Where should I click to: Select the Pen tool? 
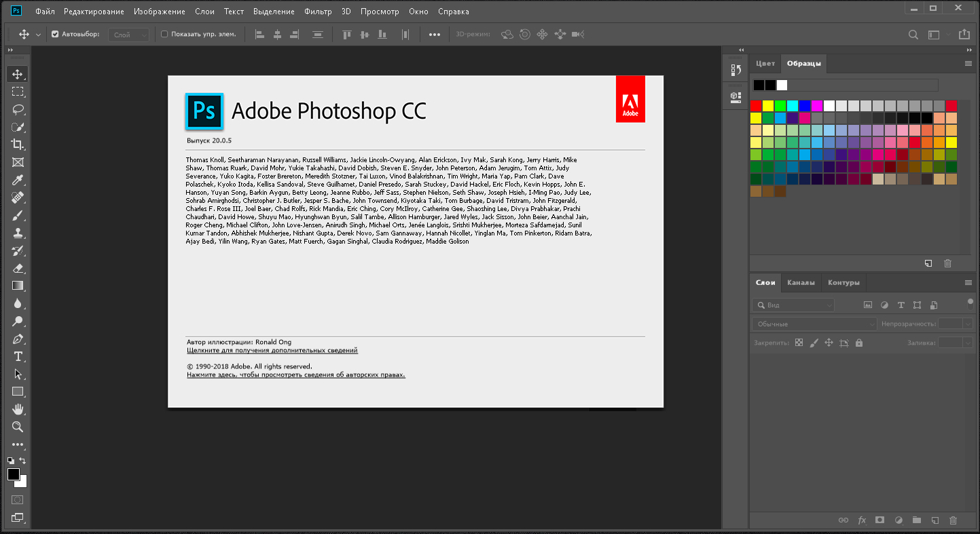[x=18, y=339]
